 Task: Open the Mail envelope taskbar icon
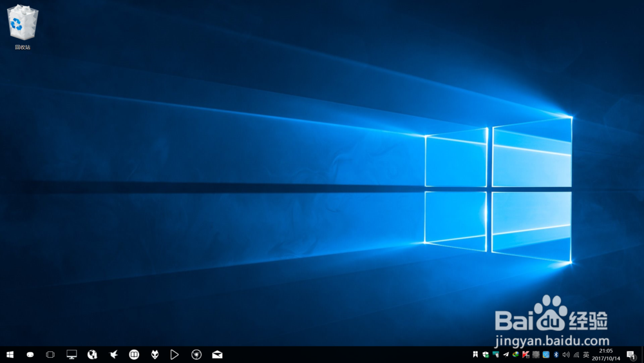217,355
